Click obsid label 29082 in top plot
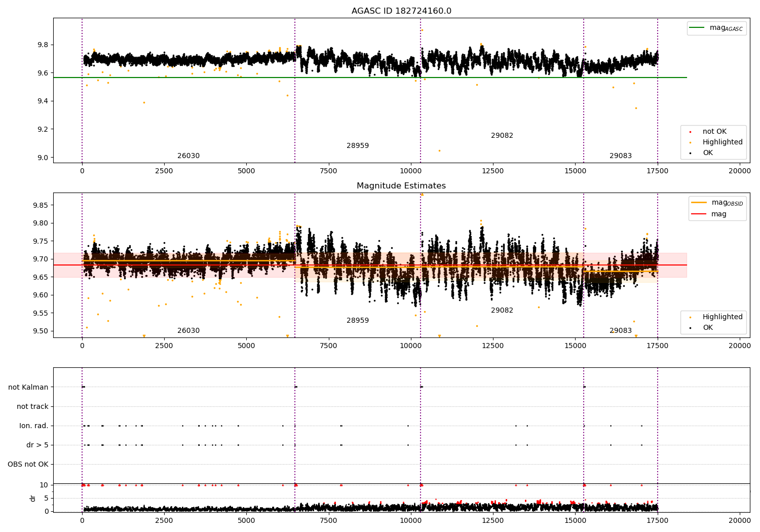Viewport: 760px width, 532px height. pyautogui.click(x=502, y=136)
